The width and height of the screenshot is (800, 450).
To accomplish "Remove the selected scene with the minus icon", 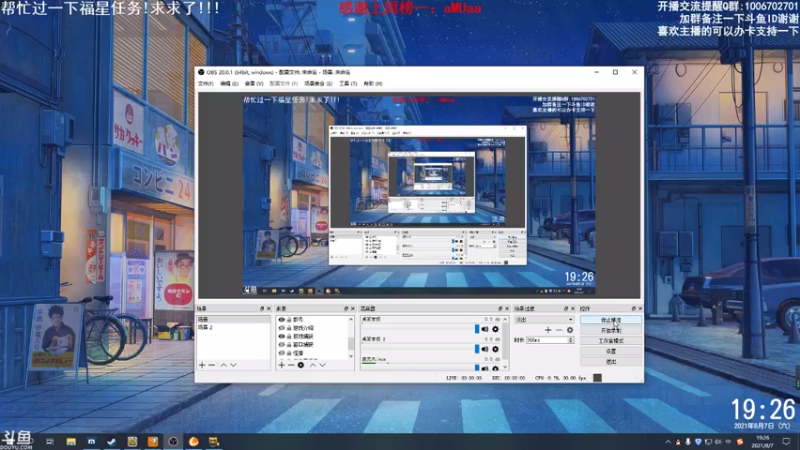I will tap(212, 365).
